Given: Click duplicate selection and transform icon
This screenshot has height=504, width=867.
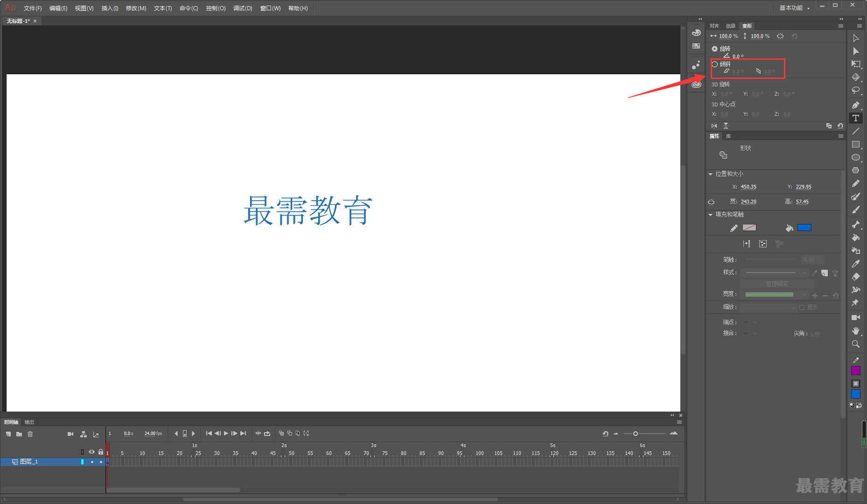Looking at the screenshot, I should (829, 126).
